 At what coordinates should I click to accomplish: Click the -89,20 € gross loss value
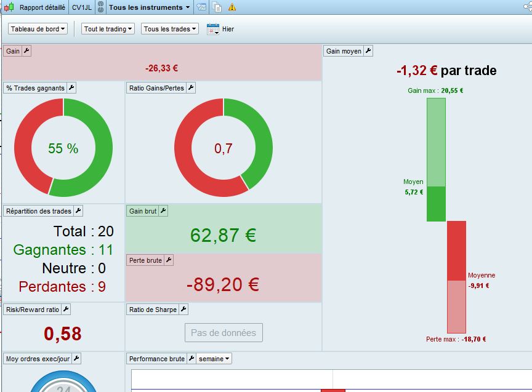point(223,284)
